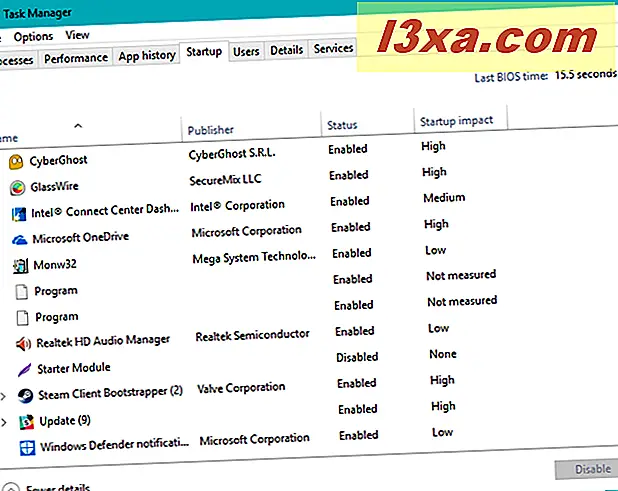618x491 pixels.
Task: Select the Steam Client Bootstrapper (2) name
Action: click(110, 393)
